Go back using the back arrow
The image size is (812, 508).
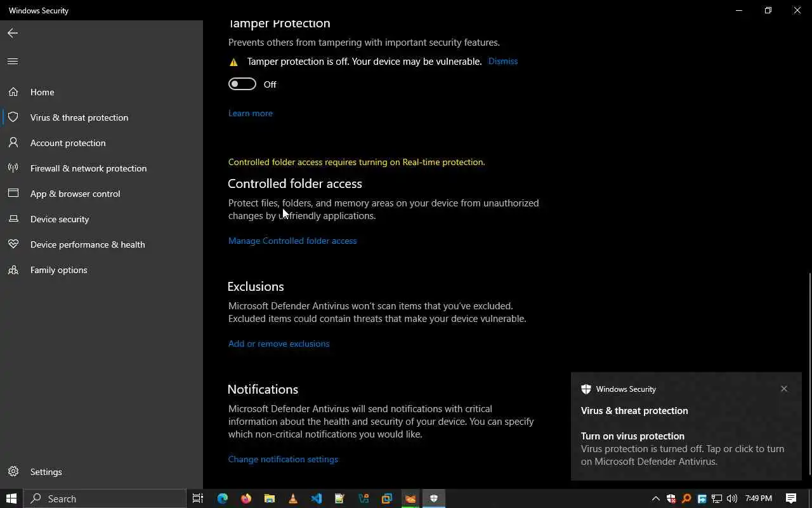click(13, 33)
